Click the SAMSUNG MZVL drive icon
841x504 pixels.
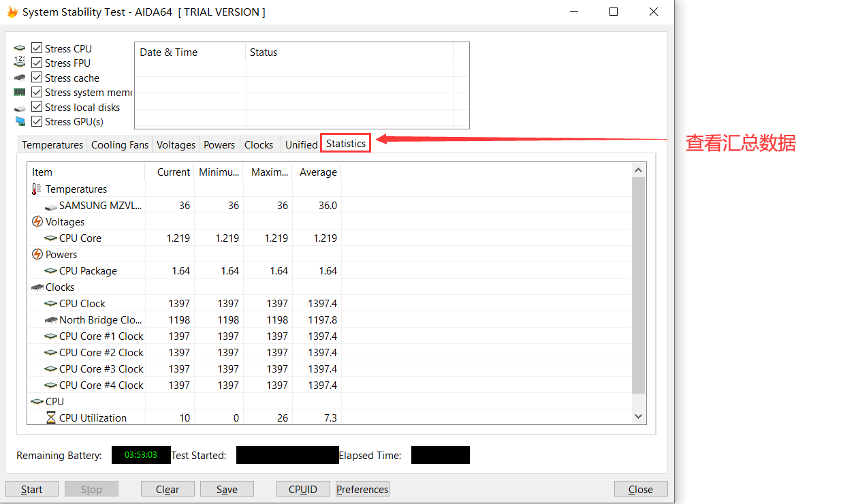51,206
